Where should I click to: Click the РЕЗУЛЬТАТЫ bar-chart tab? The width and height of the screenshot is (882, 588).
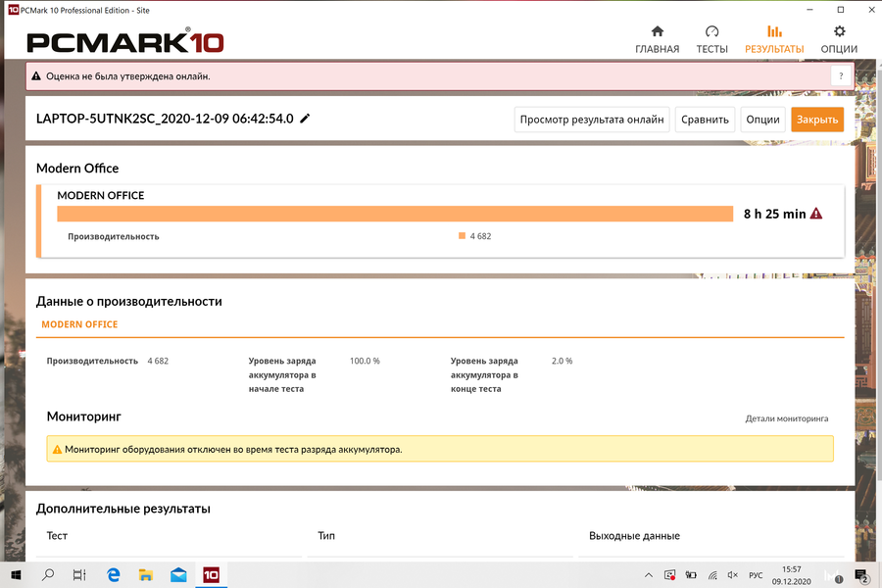(x=774, y=39)
